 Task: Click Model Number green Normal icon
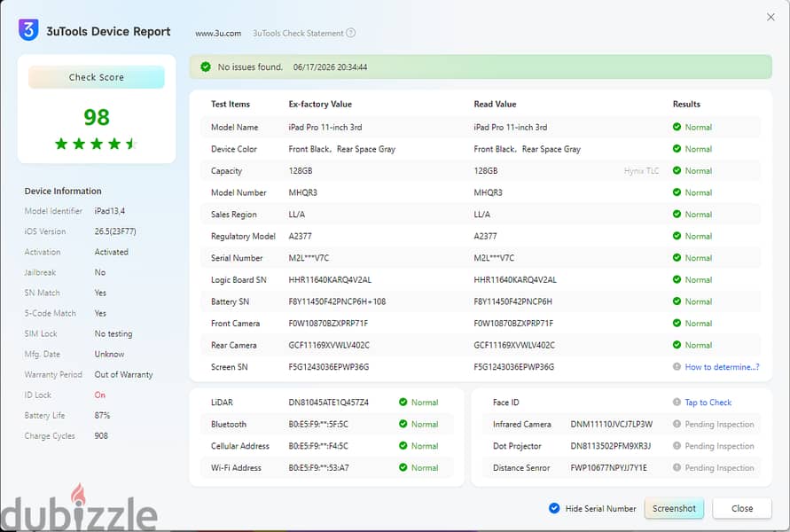point(677,192)
